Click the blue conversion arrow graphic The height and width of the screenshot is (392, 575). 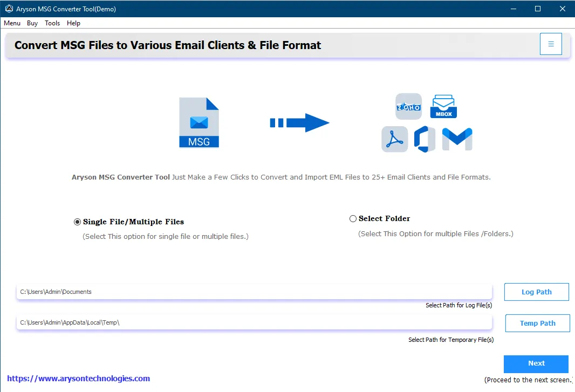pyautogui.click(x=299, y=122)
